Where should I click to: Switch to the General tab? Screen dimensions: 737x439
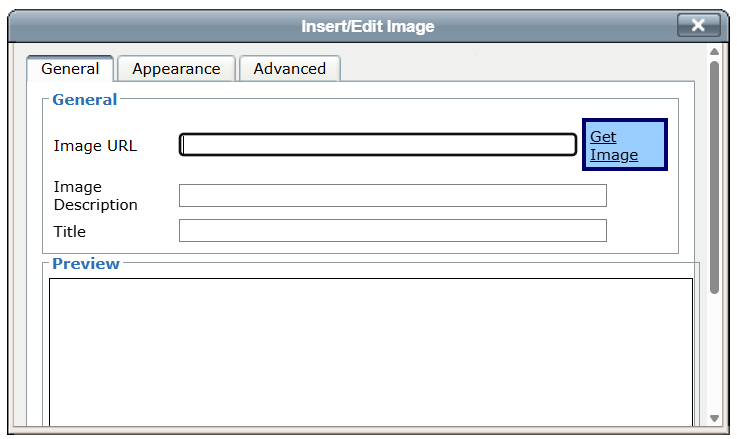(70, 69)
